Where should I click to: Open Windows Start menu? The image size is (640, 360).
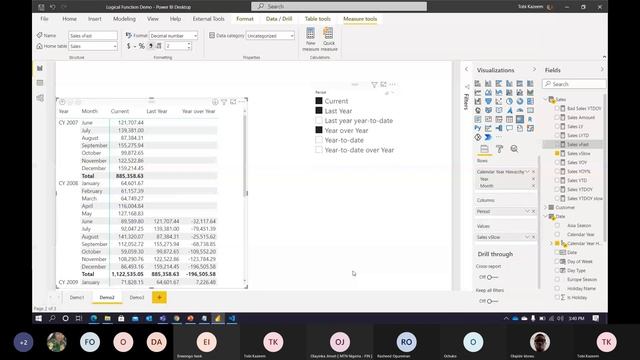(x=38, y=318)
